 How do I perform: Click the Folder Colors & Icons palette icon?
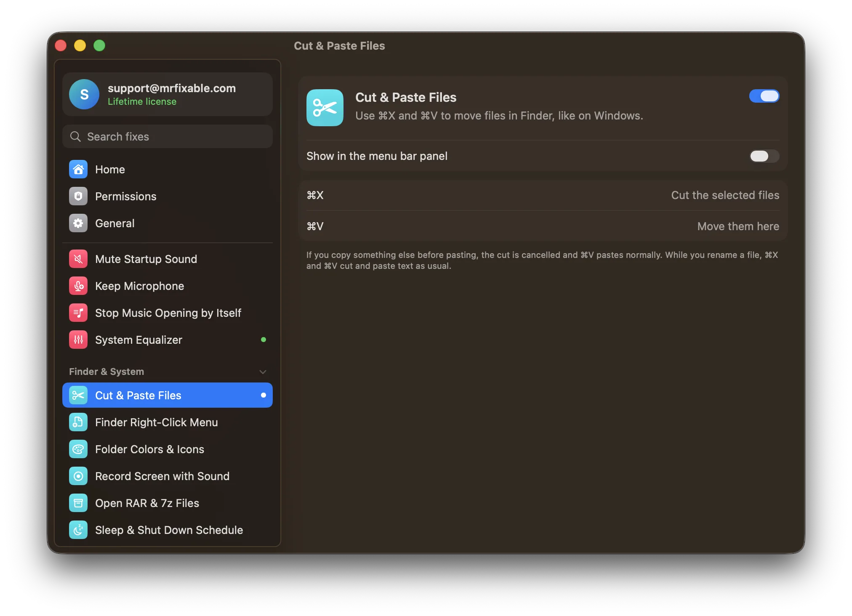coord(78,449)
